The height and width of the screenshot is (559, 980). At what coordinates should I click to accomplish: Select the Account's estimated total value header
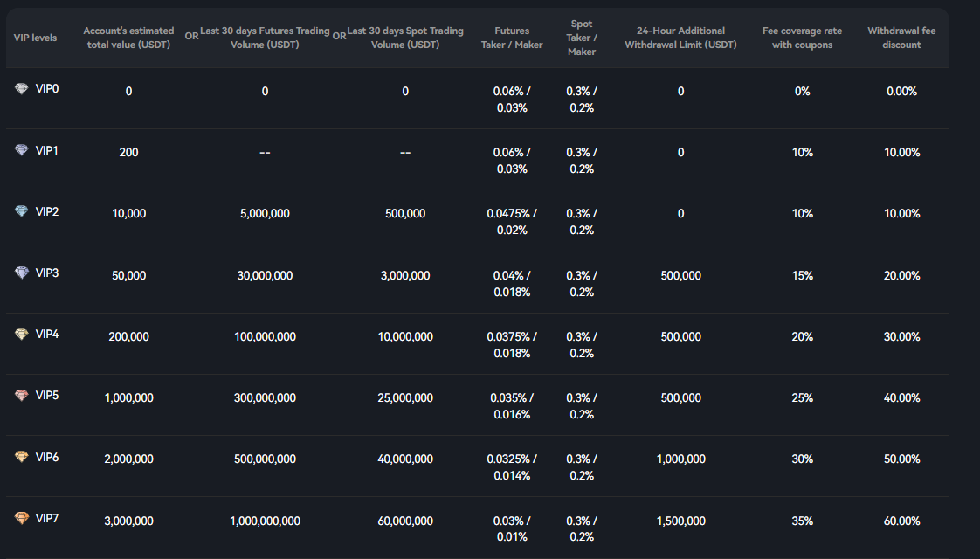coord(128,38)
